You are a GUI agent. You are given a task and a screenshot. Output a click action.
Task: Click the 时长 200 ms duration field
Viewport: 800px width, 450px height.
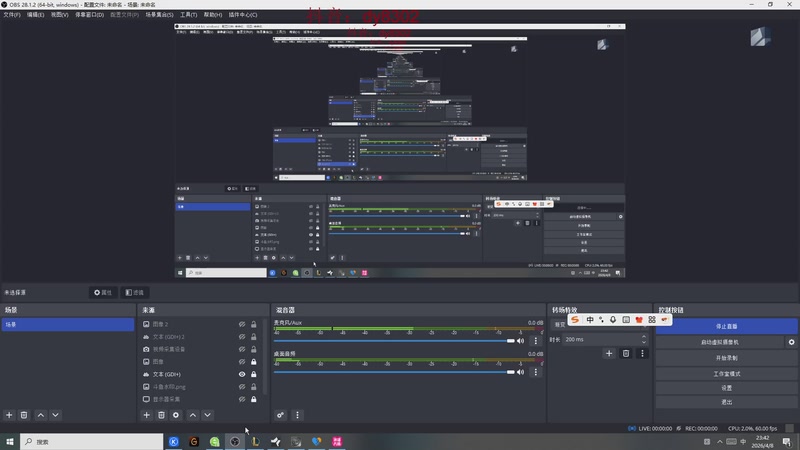602,339
